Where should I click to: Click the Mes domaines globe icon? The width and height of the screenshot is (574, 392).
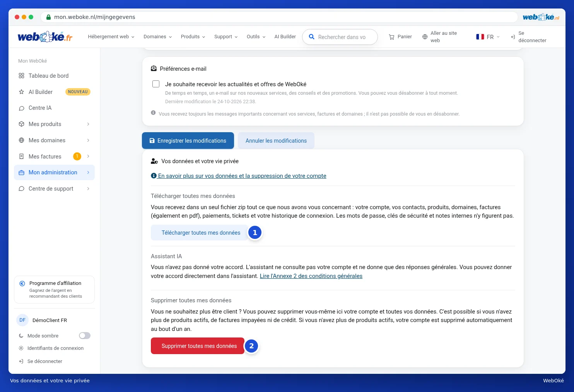click(x=21, y=140)
